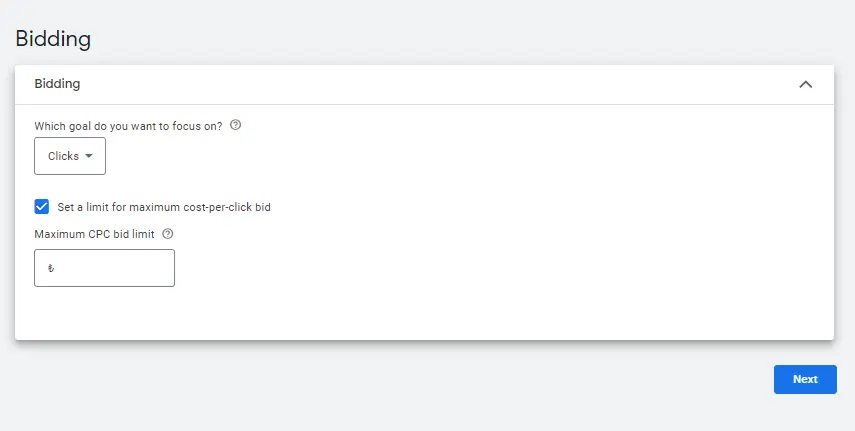Click the 'Next' text on blue button

(805, 379)
